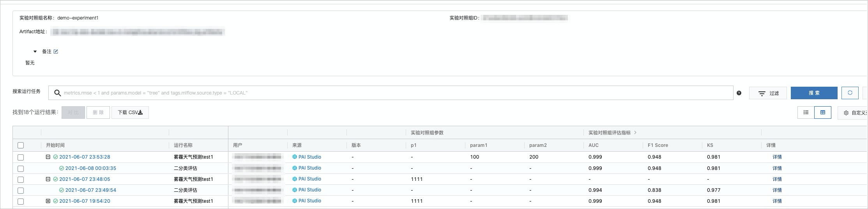Check the row 2021-06-07 23:49:54
868x209 pixels.
(21, 191)
